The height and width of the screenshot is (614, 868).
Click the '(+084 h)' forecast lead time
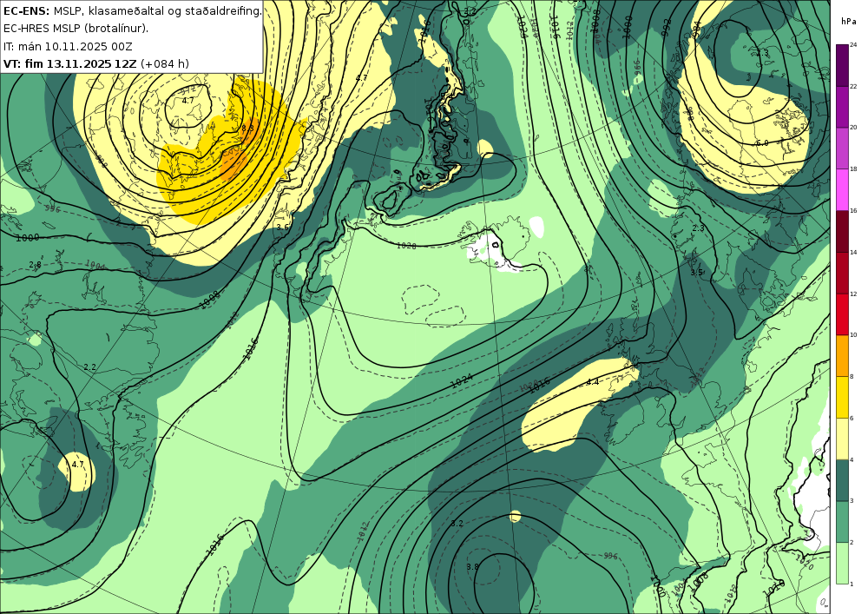(165, 63)
